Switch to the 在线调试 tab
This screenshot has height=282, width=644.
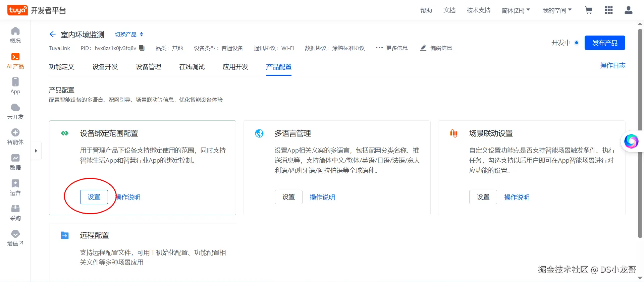click(x=192, y=67)
